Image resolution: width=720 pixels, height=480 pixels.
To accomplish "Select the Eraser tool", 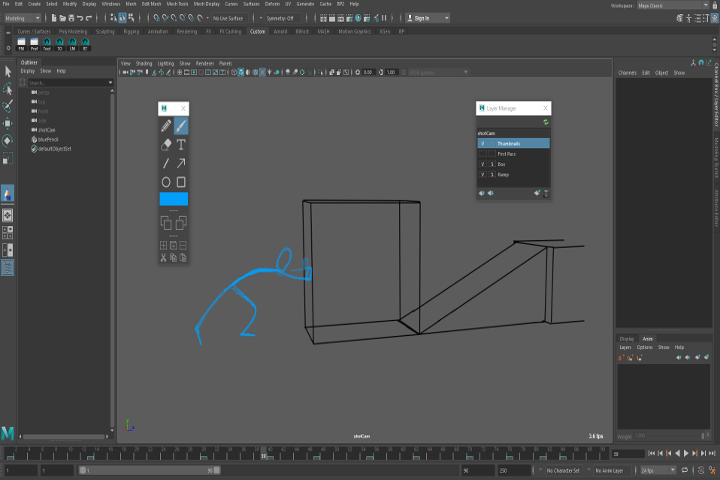I will tap(166, 145).
